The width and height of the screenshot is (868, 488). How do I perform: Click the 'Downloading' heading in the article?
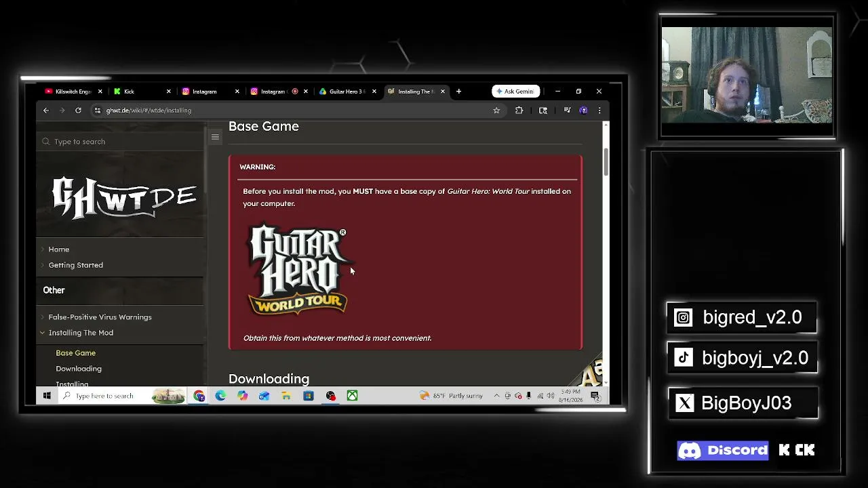pos(269,379)
